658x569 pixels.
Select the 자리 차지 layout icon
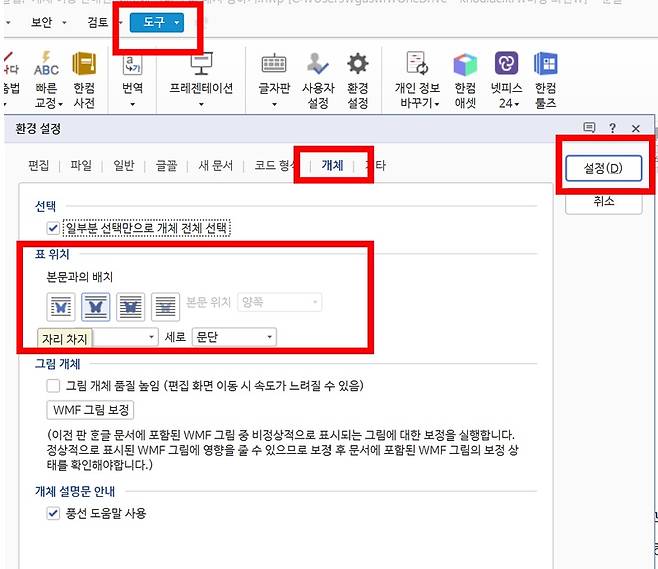96,307
